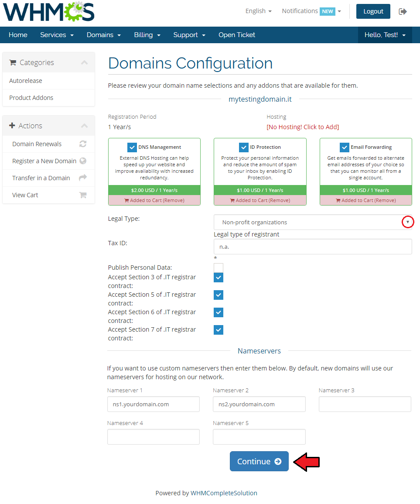The width and height of the screenshot is (420, 504).
Task: Select Open Ticket in navigation bar
Action: 237,35
